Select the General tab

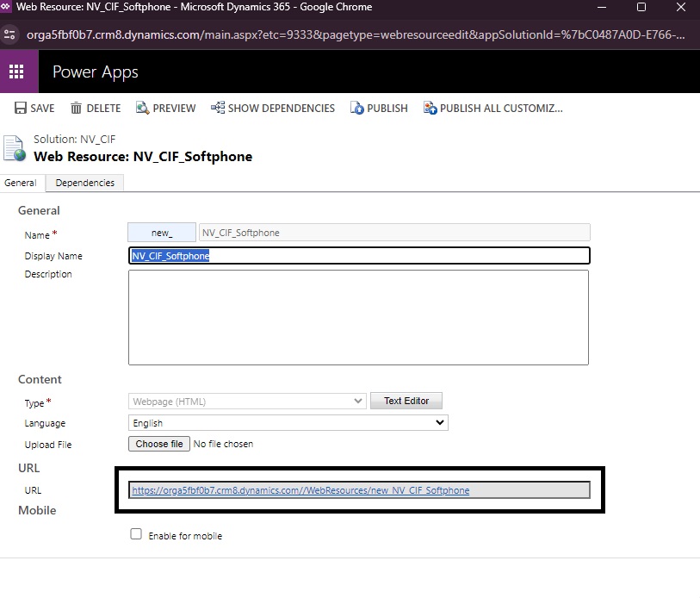click(x=22, y=183)
